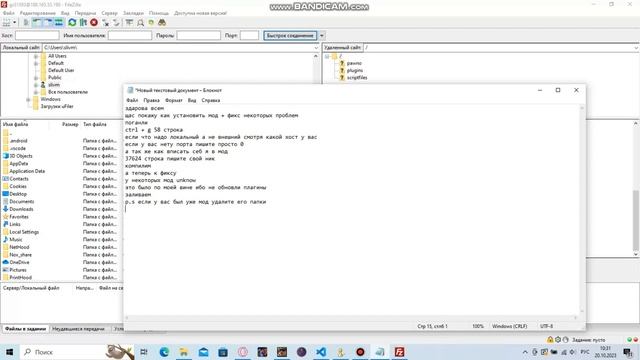The width and height of the screenshot is (640, 360).
Task: Open the quick connect history dropdown arrow
Action: tap(322, 36)
